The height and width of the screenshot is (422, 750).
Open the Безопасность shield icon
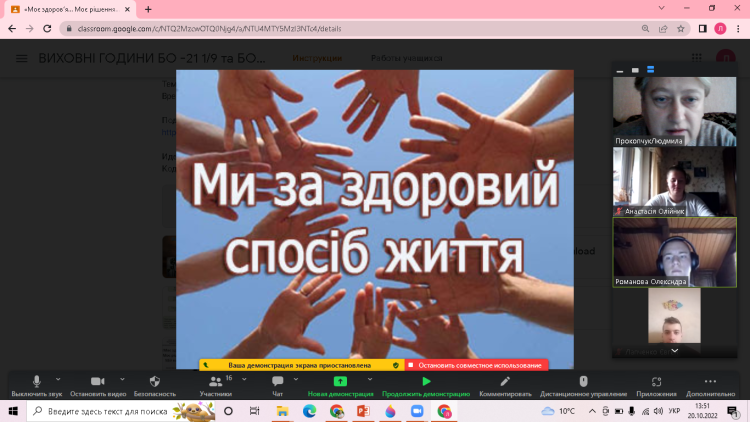coord(154,383)
